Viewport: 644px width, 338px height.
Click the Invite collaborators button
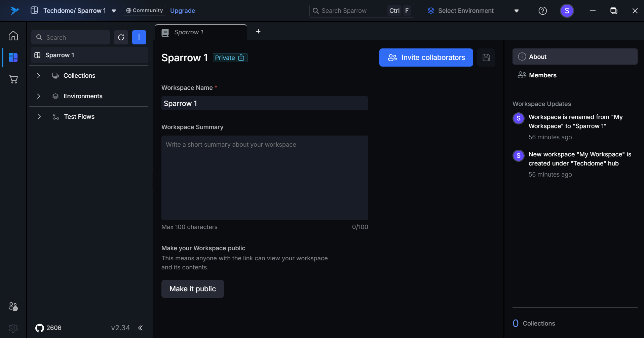point(426,58)
